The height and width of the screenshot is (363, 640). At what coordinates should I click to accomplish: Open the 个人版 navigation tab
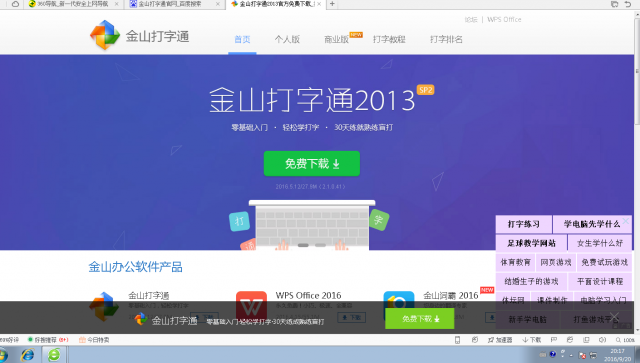click(x=287, y=40)
